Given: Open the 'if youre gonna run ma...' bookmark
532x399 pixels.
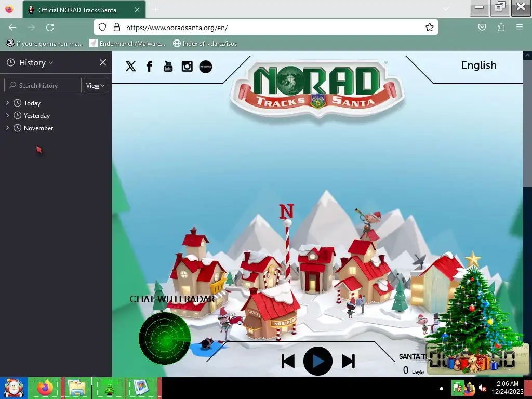Looking at the screenshot, I should [45, 44].
